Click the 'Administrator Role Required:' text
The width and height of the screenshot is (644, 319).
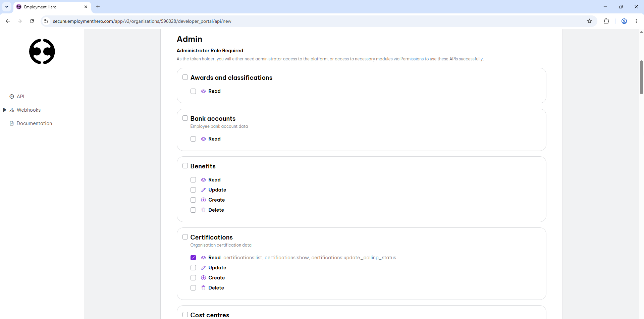(x=211, y=51)
